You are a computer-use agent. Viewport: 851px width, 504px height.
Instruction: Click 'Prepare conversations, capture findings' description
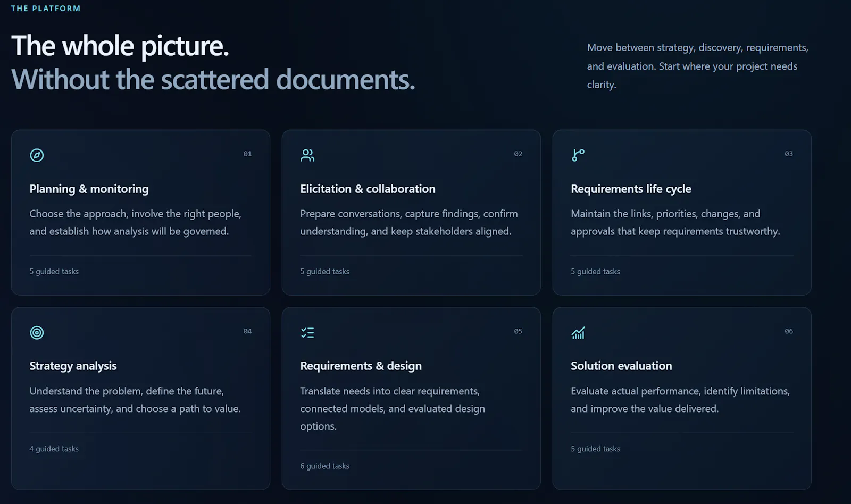[x=408, y=222]
